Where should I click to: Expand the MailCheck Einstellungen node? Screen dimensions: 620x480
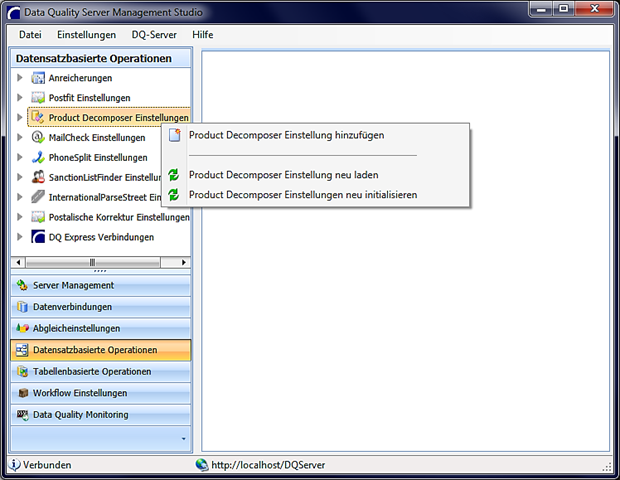pos(19,137)
